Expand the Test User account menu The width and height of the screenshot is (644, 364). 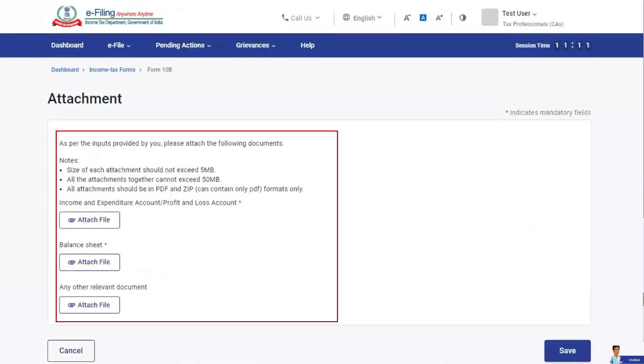pos(519,14)
